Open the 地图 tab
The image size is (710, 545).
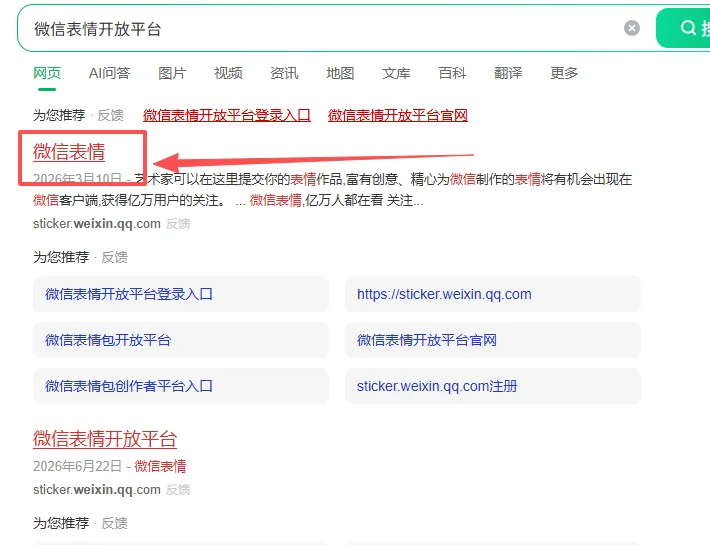[x=340, y=73]
